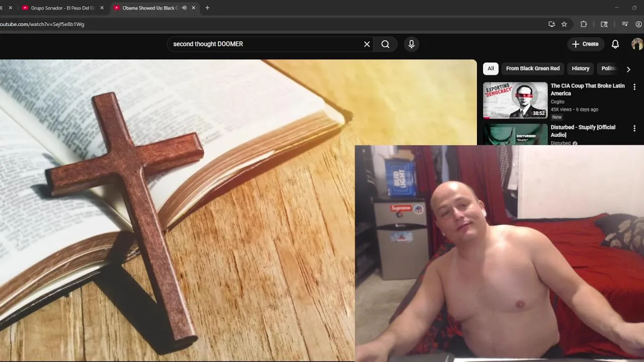The width and height of the screenshot is (644, 362).
Task: Open YouTube notifications bell
Action: (615, 44)
